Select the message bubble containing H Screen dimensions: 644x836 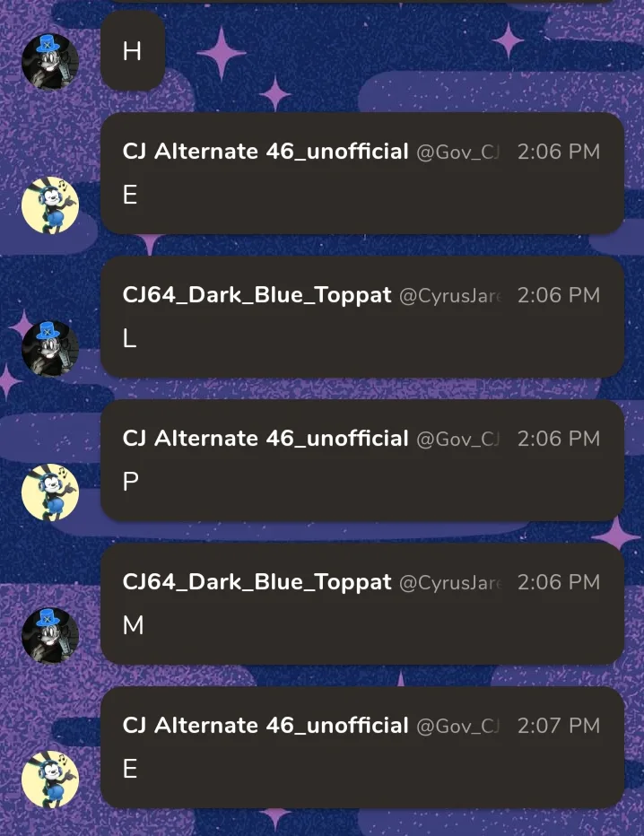click(133, 51)
